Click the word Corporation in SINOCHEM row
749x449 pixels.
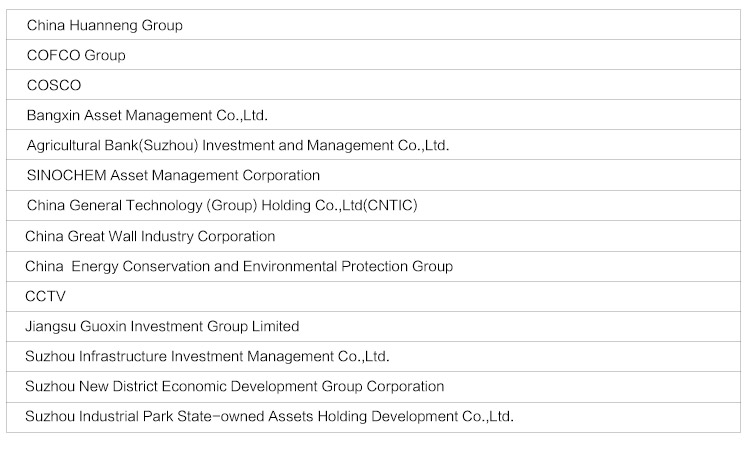coord(281,176)
